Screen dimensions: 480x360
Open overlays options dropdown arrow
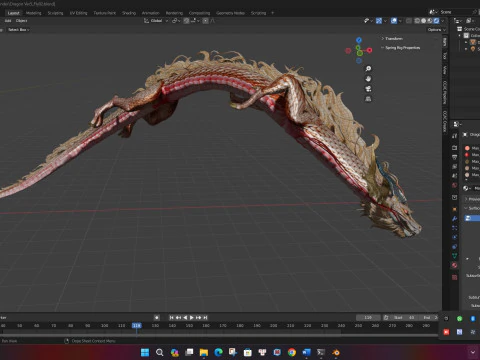[x=400, y=21]
